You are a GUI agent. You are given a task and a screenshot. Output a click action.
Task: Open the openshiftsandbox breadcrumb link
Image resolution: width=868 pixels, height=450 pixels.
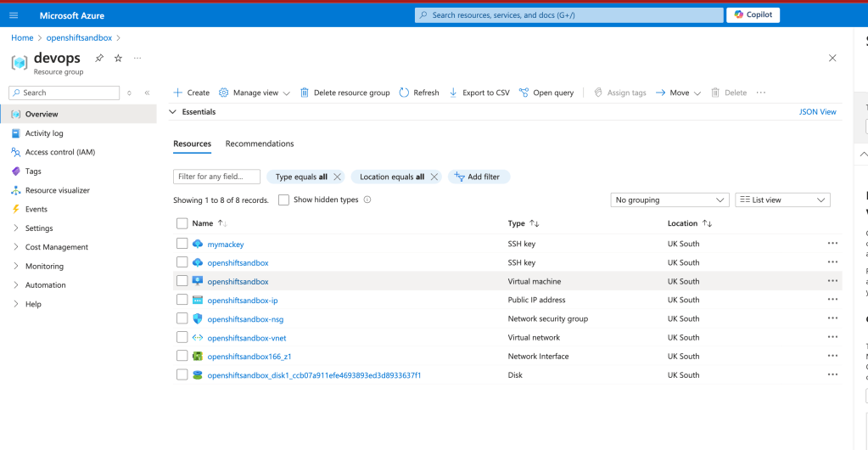[79, 37]
